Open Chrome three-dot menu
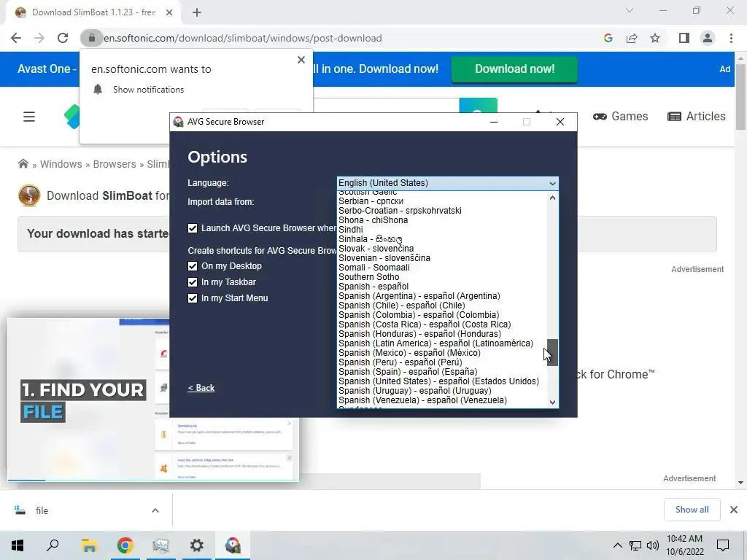 (x=731, y=38)
